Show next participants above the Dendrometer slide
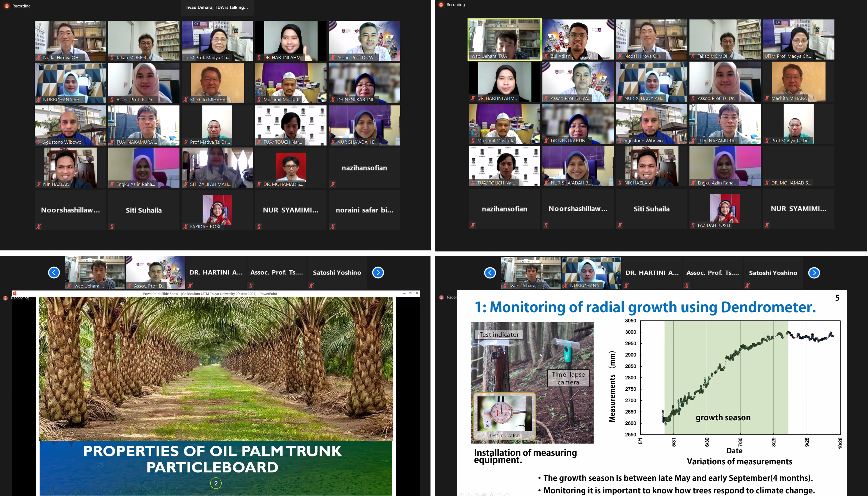 tap(814, 273)
